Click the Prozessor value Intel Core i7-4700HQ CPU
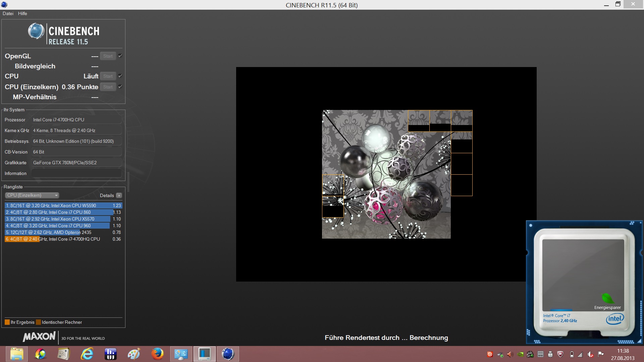The image size is (644, 362). coord(76,120)
